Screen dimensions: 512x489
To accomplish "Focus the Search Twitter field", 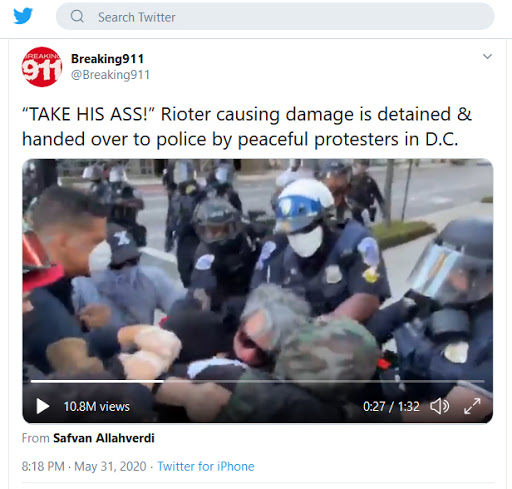I will click(x=275, y=16).
